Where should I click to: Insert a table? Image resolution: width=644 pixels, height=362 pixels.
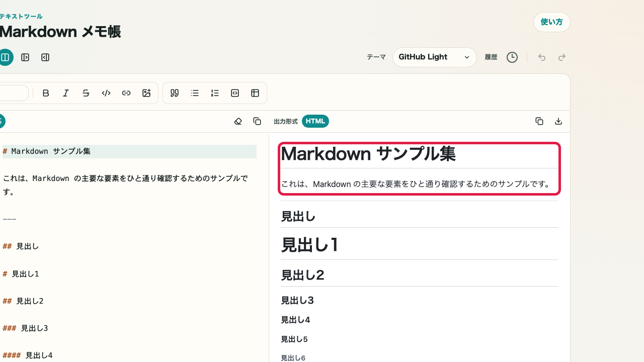tap(255, 93)
